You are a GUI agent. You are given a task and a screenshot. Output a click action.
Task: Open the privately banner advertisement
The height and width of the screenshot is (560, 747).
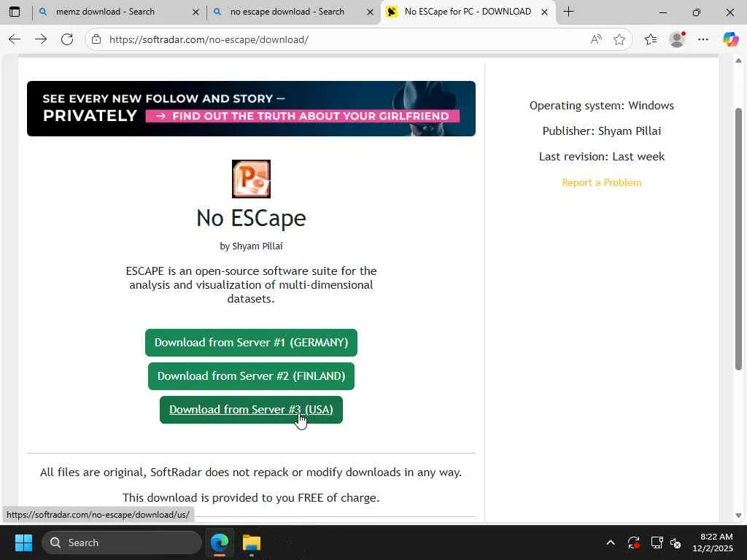click(251, 109)
